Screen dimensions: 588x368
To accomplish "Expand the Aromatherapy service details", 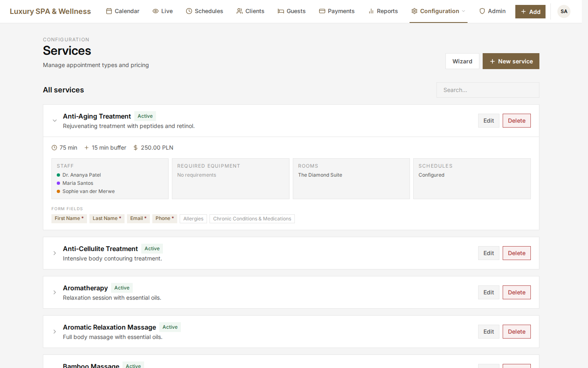I will (x=55, y=292).
